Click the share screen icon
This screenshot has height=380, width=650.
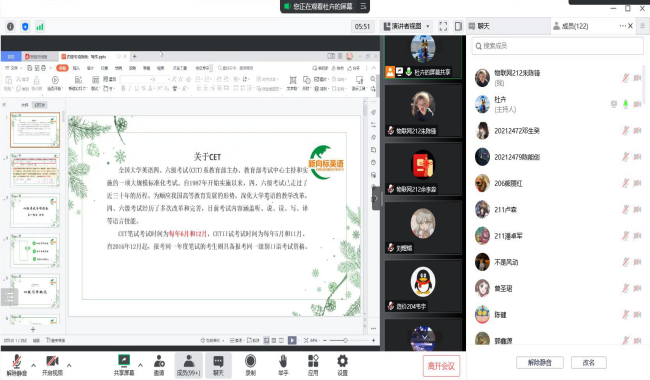point(124,361)
